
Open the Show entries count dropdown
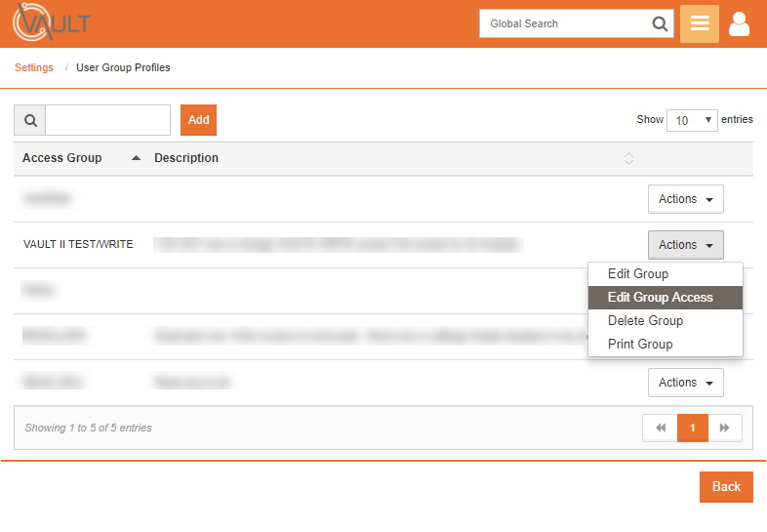692,120
